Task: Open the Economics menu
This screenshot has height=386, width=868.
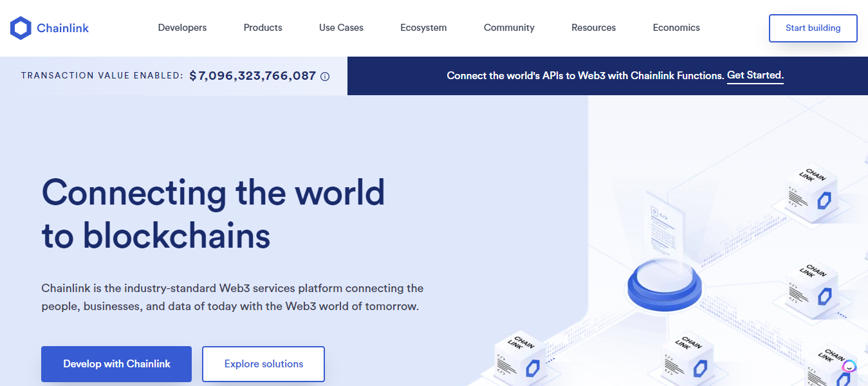Action: [x=676, y=28]
